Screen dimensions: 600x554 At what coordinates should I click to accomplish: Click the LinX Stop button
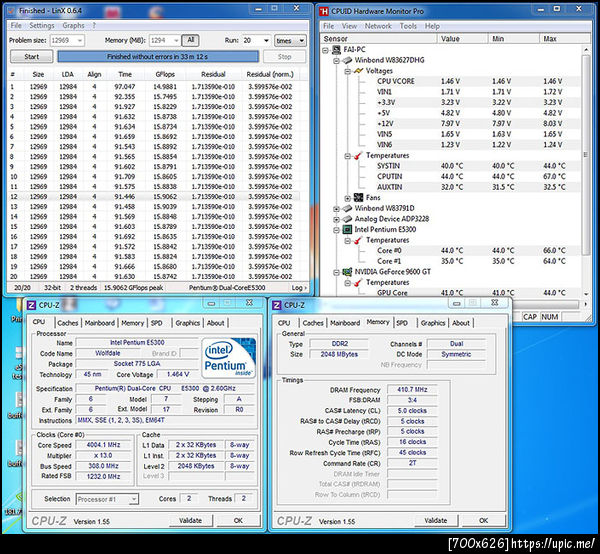click(284, 57)
